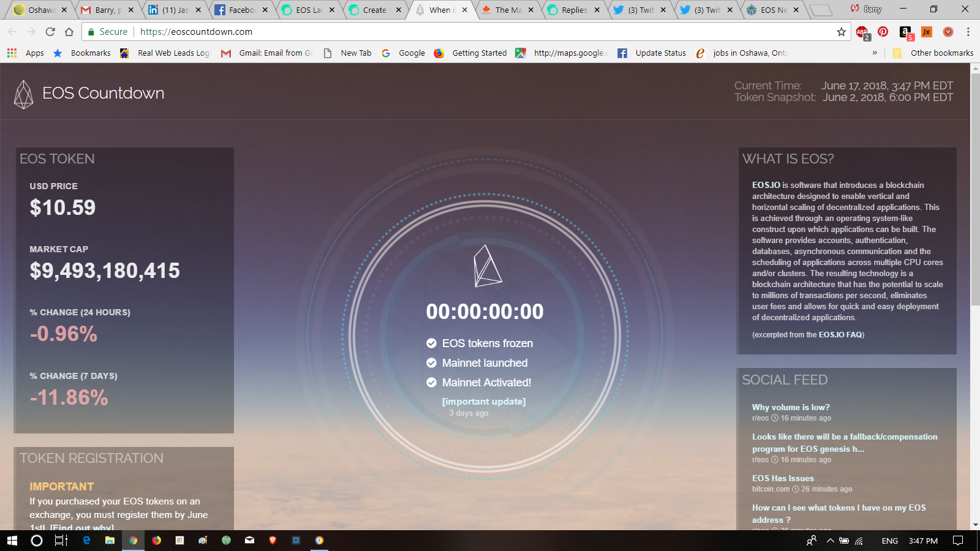Image resolution: width=980 pixels, height=551 pixels.
Task: Open the Google bookmark
Action: [403, 53]
